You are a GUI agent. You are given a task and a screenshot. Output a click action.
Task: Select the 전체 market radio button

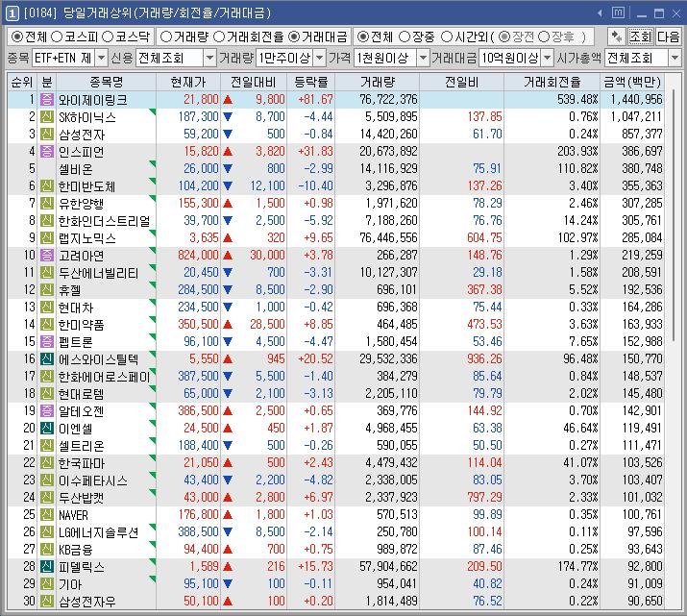coord(16,37)
